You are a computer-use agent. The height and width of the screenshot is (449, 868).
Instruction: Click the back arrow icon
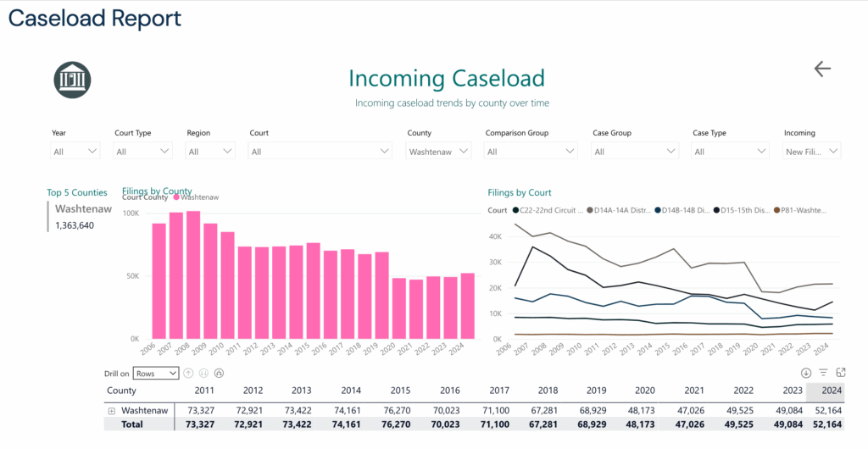click(821, 69)
